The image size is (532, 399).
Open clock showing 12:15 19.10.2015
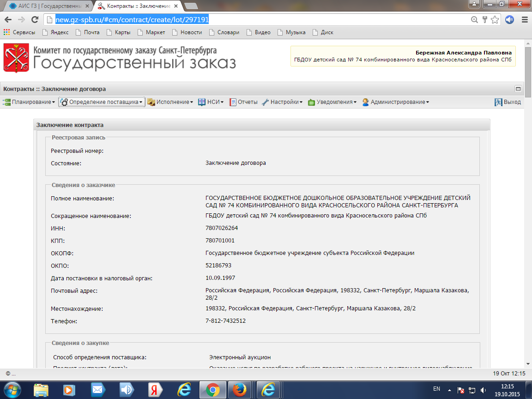[507, 390]
